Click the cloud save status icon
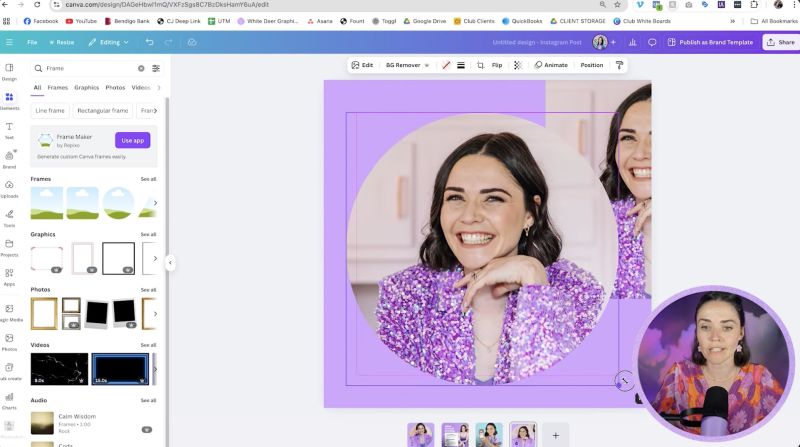Viewport: 800px width, 447px height. (x=192, y=42)
